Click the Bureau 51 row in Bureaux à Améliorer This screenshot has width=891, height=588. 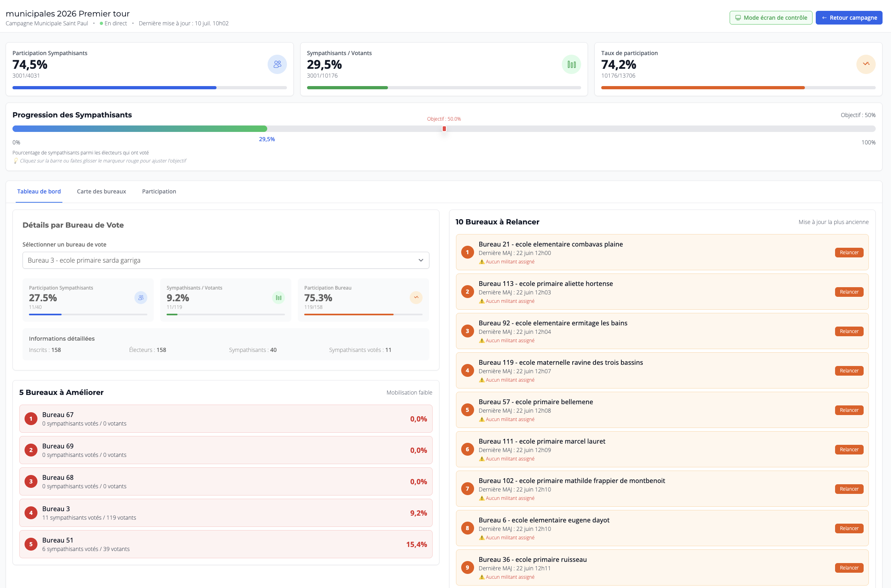point(226,544)
